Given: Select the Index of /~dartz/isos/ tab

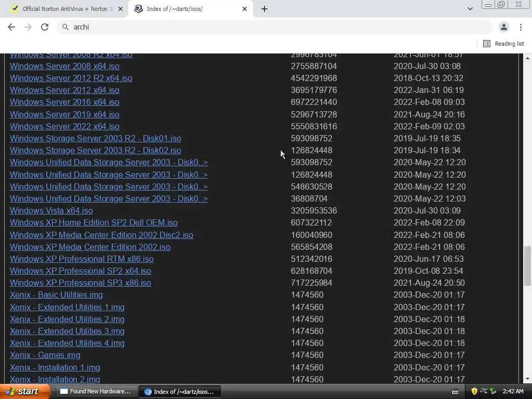Looking at the screenshot, I should pos(191,9).
